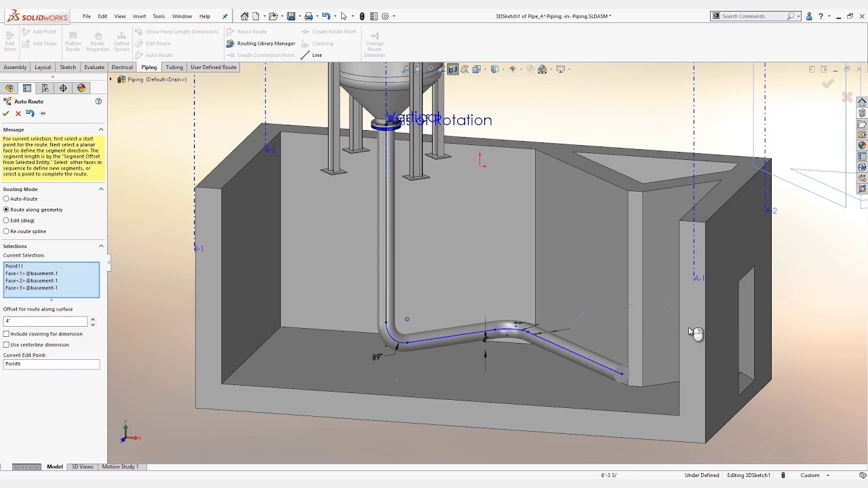The height and width of the screenshot is (488, 868).
Task: Select the Re-route spline radio button
Action: [7, 231]
